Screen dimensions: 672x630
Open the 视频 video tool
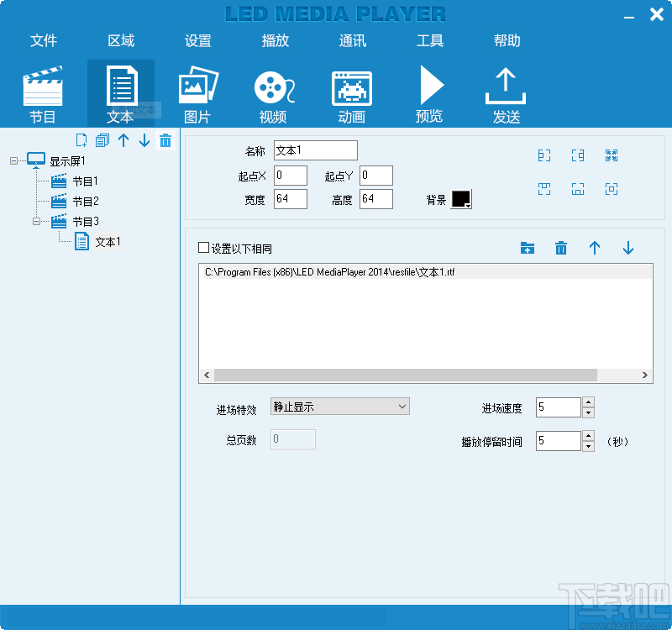click(274, 92)
